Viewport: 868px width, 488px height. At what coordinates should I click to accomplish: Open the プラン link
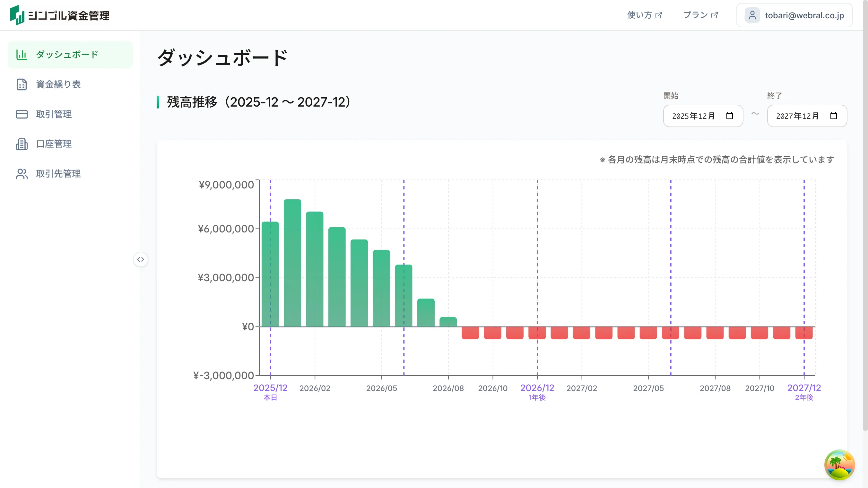point(696,14)
